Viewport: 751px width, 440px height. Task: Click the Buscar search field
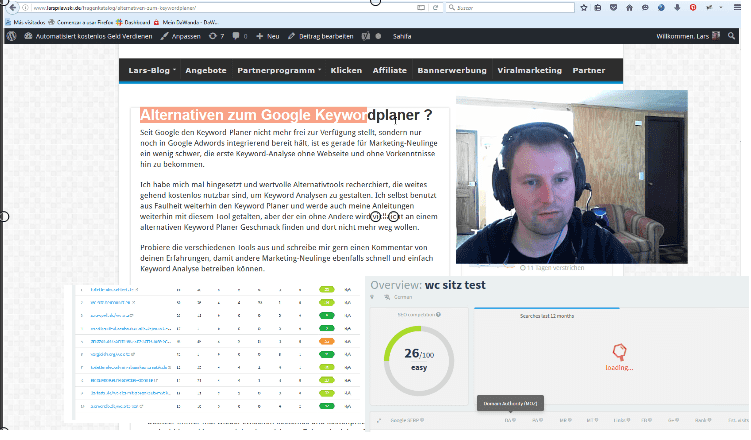tap(510, 8)
